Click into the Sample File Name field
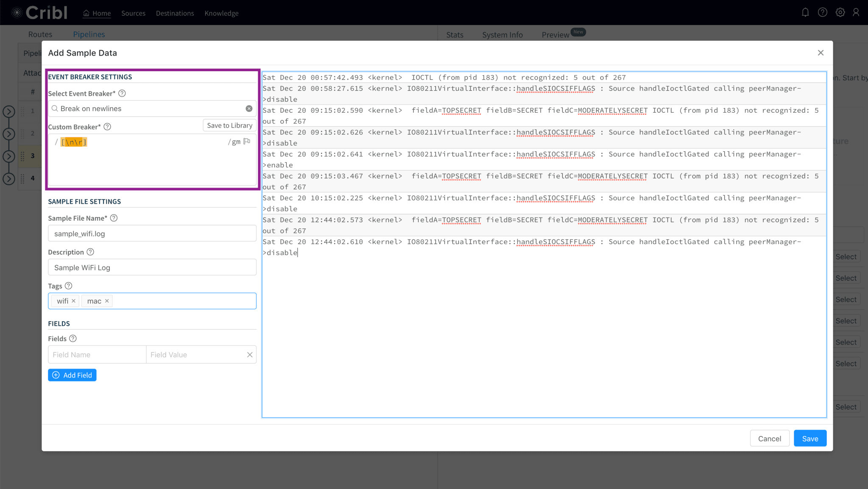This screenshot has width=868, height=489. click(x=152, y=233)
